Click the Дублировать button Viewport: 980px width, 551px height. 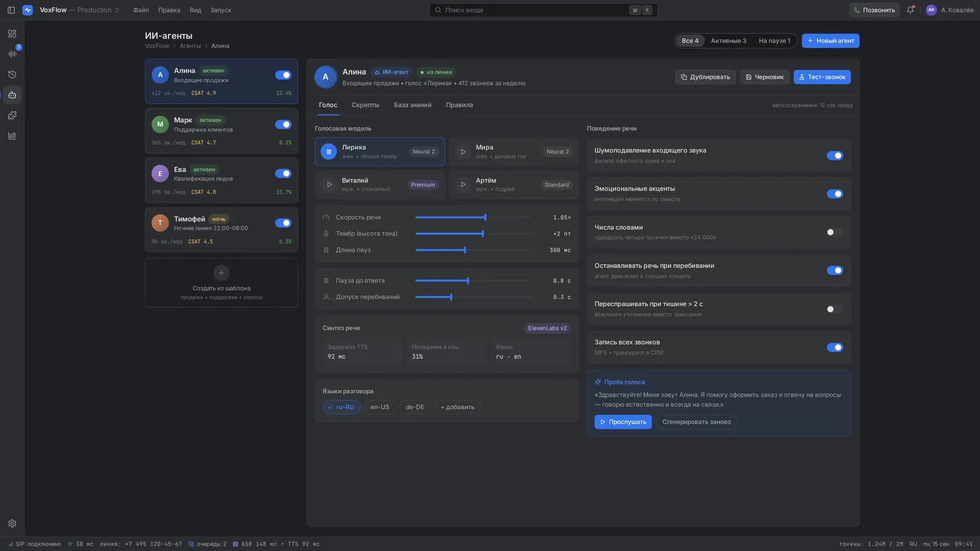tap(705, 77)
